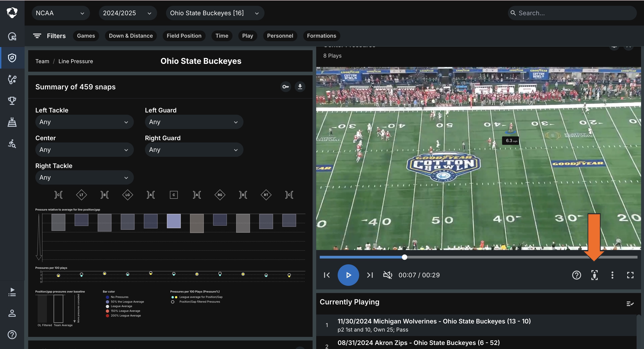This screenshot has height=349, width=644.
Task: Open the Ohio State Buckeyes team dropdown
Action: (x=215, y=13)
